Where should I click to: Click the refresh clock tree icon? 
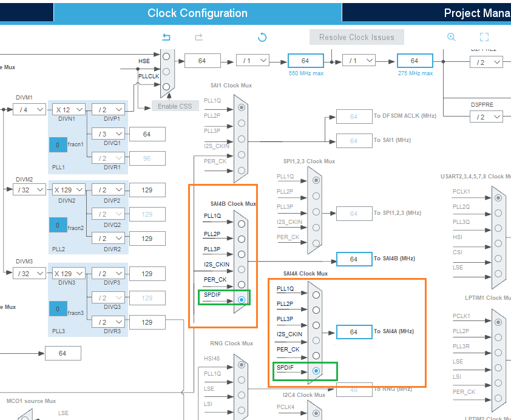pos(262,38)
